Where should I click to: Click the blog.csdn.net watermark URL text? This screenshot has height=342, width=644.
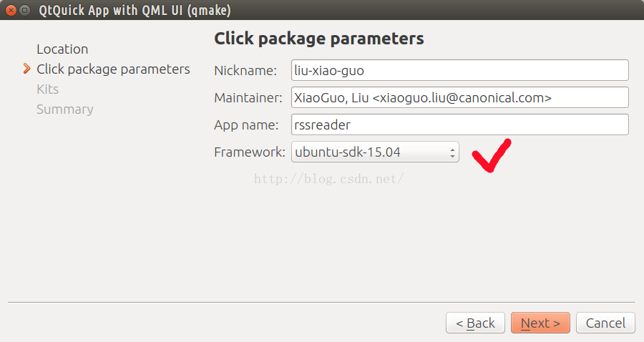click(x=329, y=179)
